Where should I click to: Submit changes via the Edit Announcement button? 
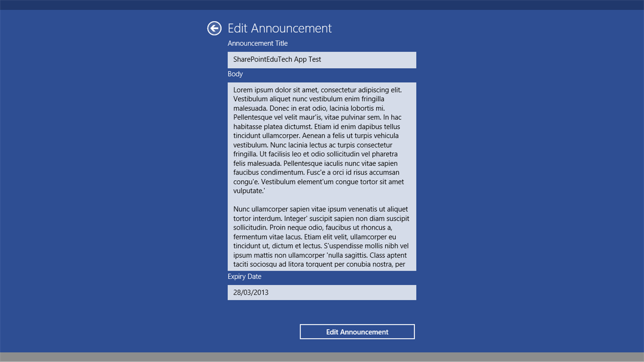point(357,331)
